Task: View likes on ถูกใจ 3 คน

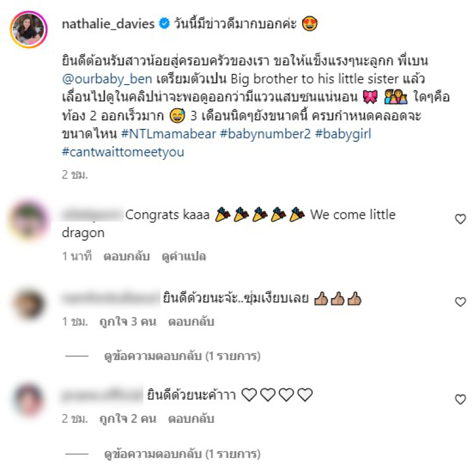Action: pos(128,322)
